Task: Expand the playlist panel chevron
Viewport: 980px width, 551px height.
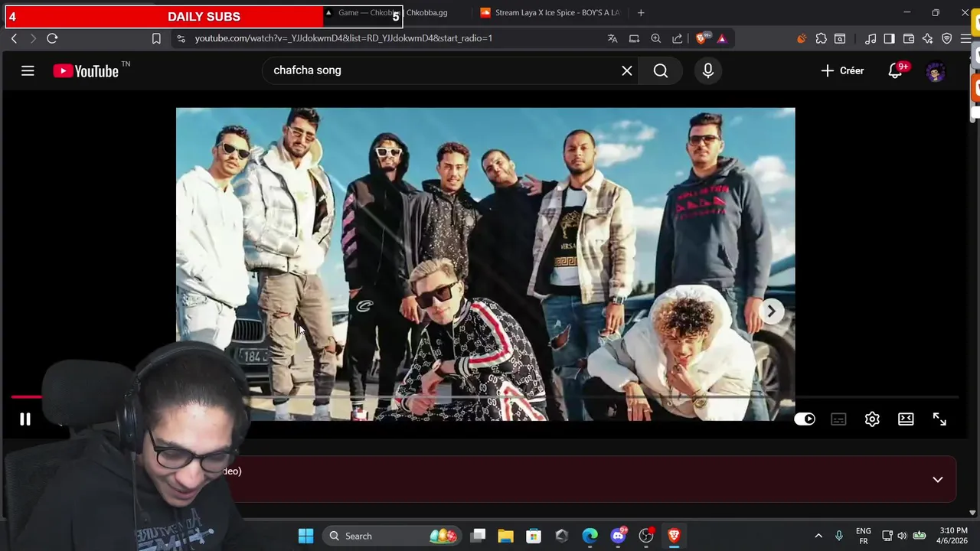Action: pos(937,479)
